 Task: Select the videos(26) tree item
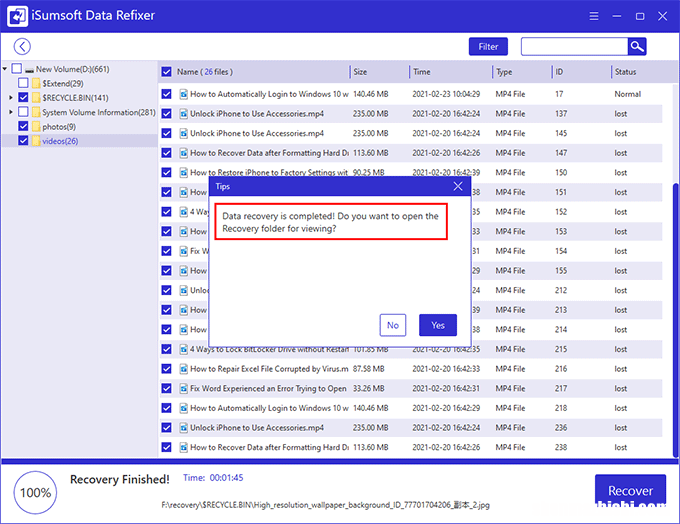pyautogui.click(x=60, y=141)
